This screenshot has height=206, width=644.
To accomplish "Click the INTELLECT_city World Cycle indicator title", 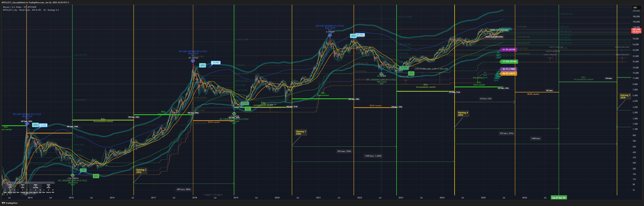I will click(x=31, y=10).
